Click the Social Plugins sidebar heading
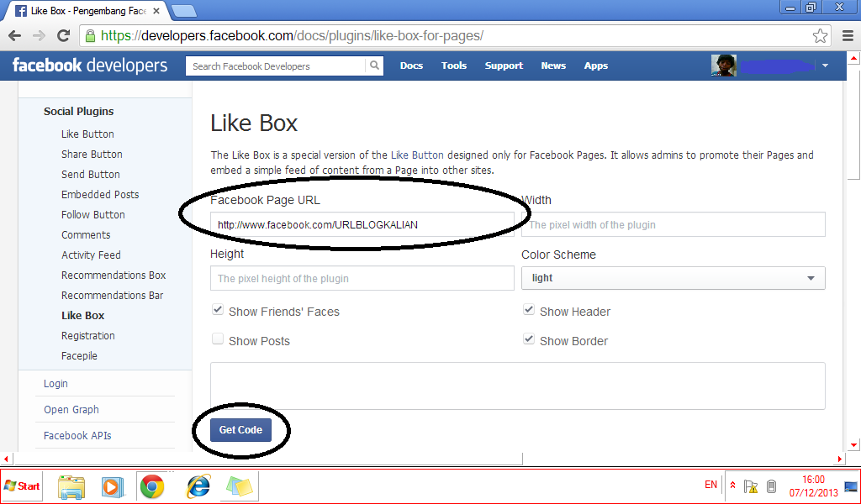The height and width of the screenshot is (504, 861). tap(78, 112)
